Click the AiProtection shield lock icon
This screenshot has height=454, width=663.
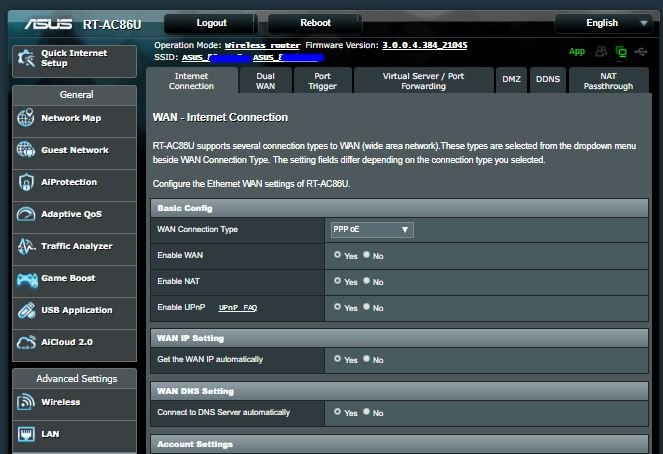pyautogui.click(x=26, y=182)
